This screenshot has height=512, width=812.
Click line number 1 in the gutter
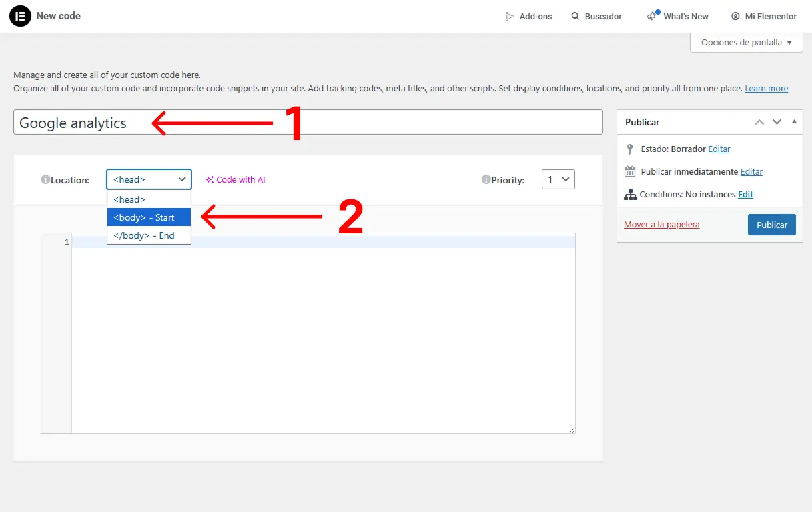pyautogui.click(x=67, y=242)
